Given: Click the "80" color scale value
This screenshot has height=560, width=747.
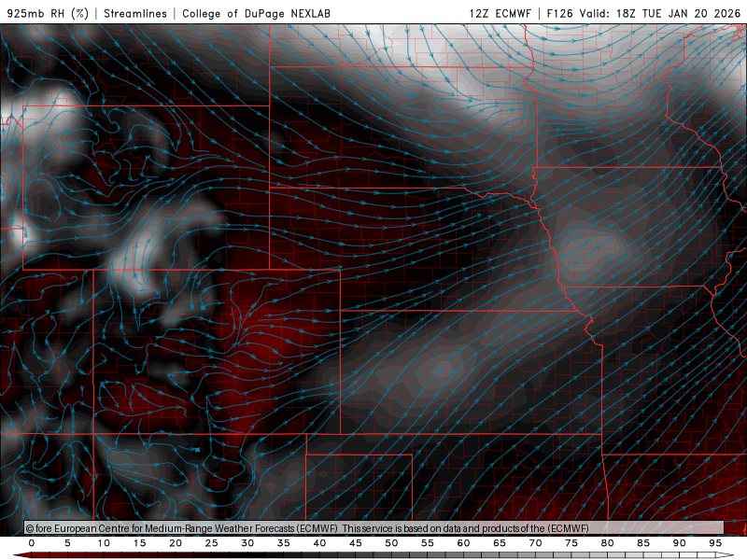Looking at the screenshot, I should pos(608,543).
